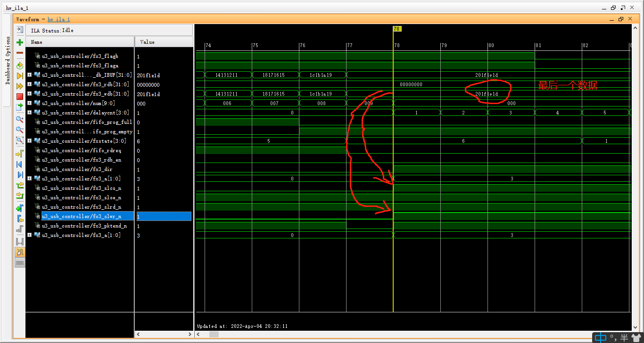
Task: Click the hw_ila_1 blue hyperlink
Action: click(58, 19)
